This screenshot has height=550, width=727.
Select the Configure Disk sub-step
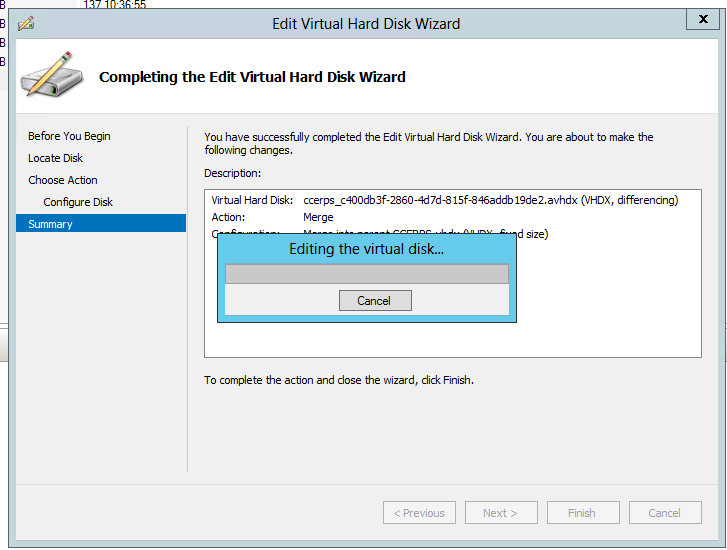coord(78,202)
